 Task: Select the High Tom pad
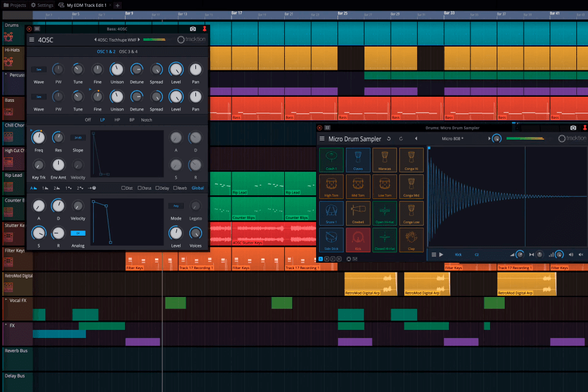(331, 186)
